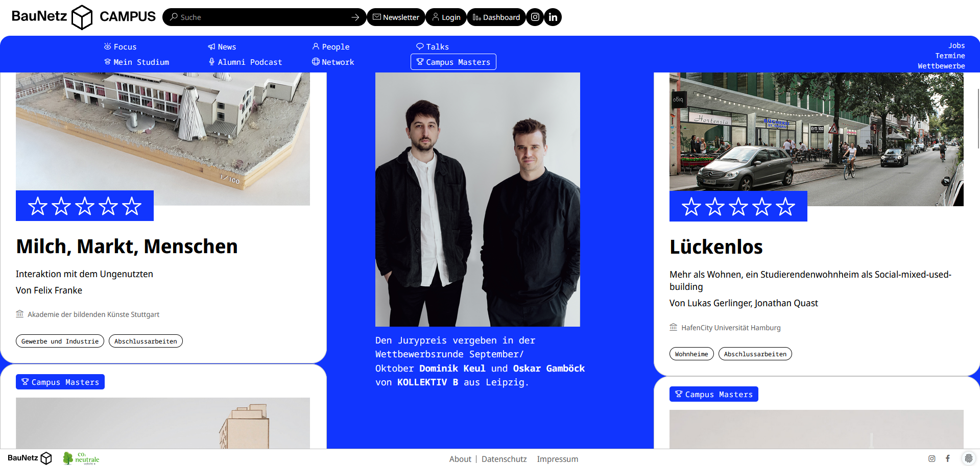
Task: Click the fingerprint privacy icon
Action: 968,458
